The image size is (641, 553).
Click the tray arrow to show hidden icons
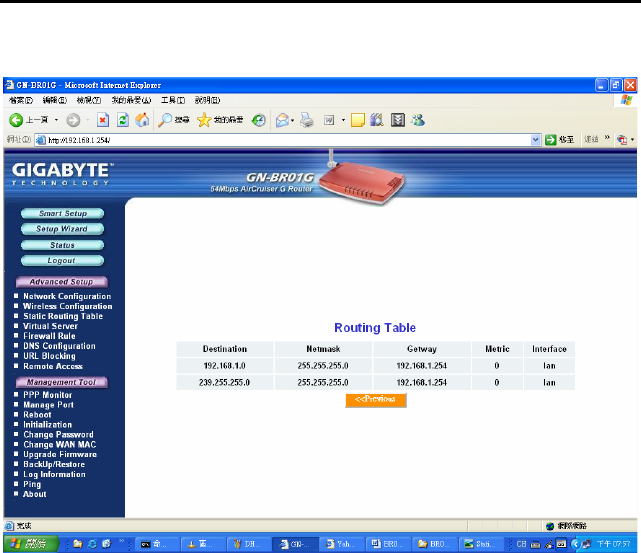pos(575,544)
